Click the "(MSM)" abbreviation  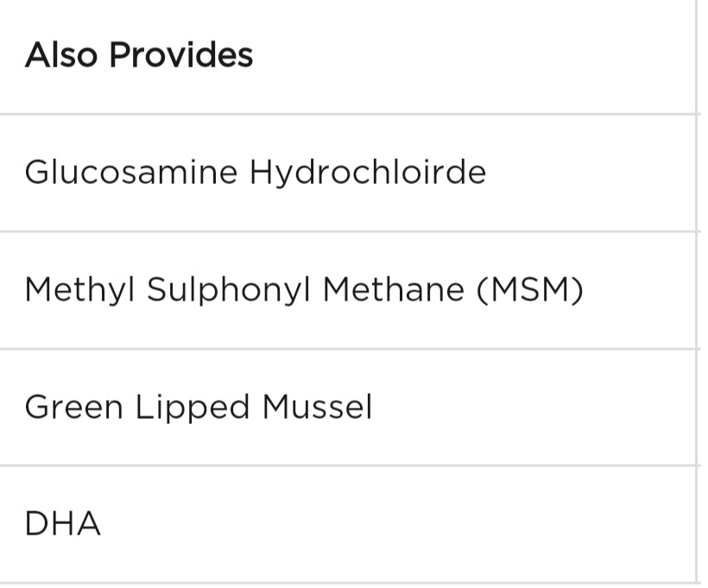530,290
